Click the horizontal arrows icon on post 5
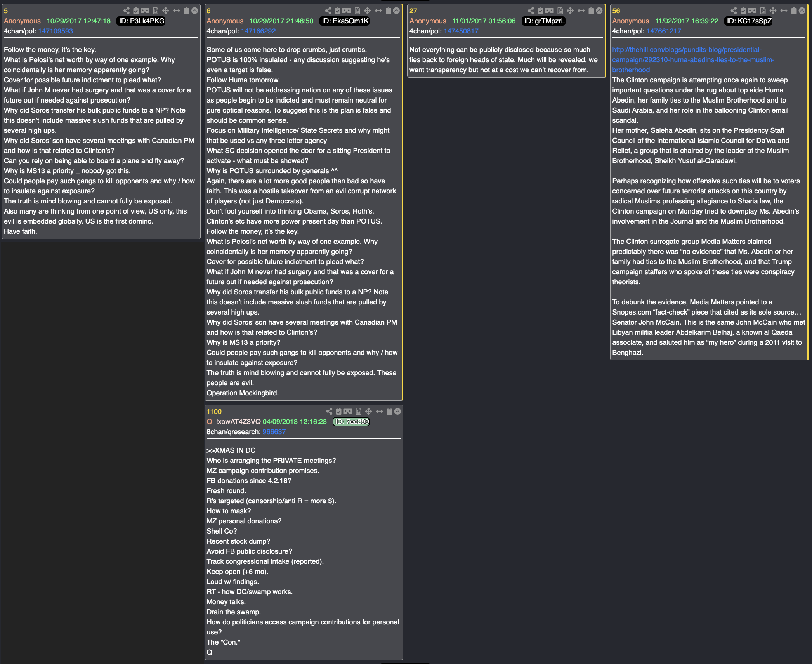 click(x=177, y=10)
